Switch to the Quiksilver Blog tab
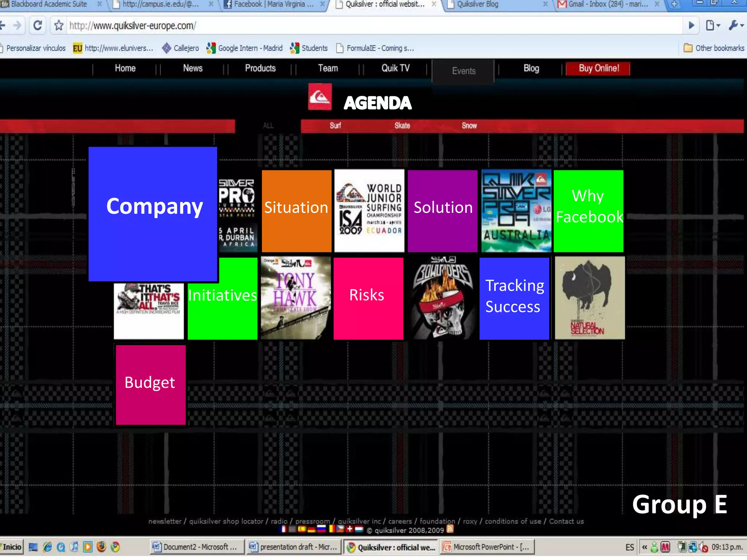 coord(477,4)
